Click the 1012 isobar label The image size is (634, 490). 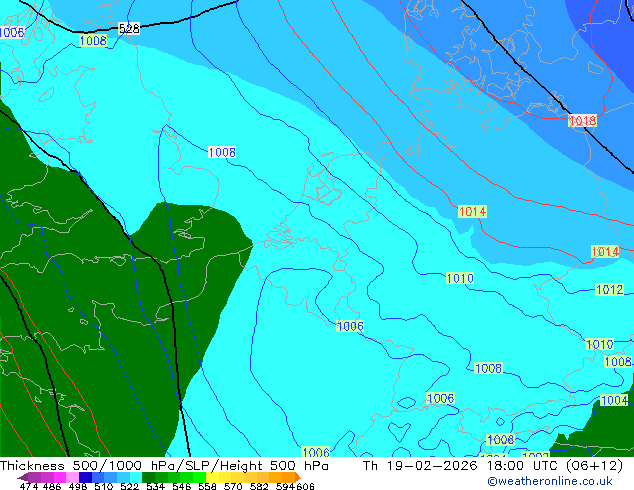point(609,289)
